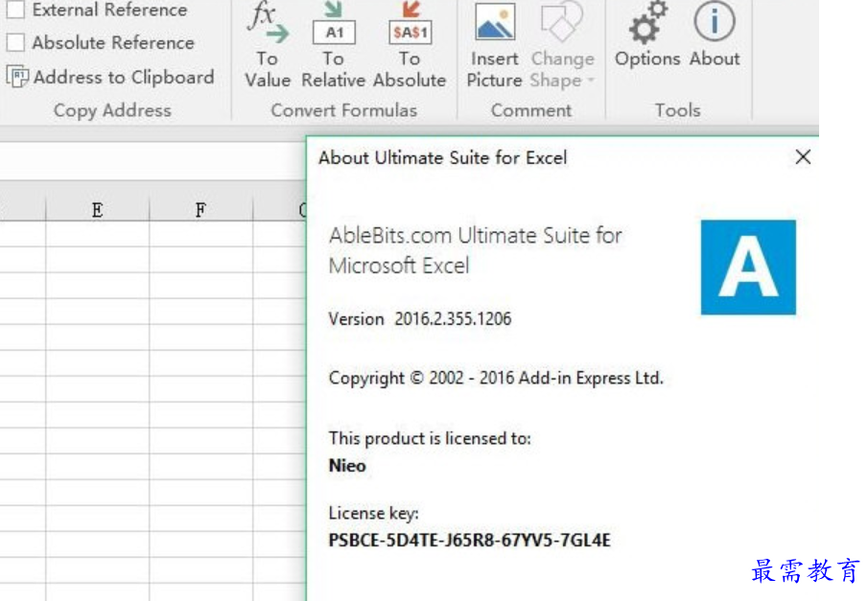868x601 pixels.
Task: Select column F header
Action: click(x=200, y=210)
